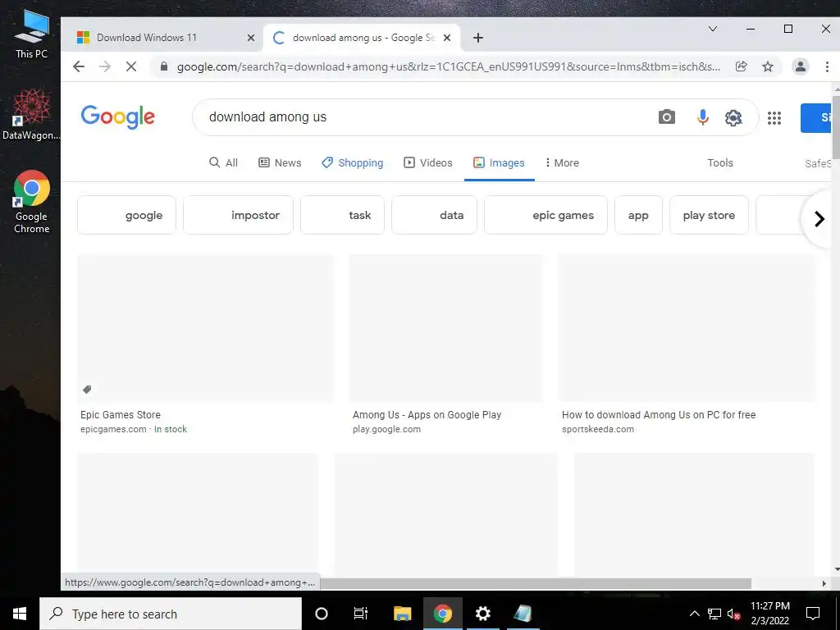Close the download among us tab
The image size is (840, 630).
point(447,38)
